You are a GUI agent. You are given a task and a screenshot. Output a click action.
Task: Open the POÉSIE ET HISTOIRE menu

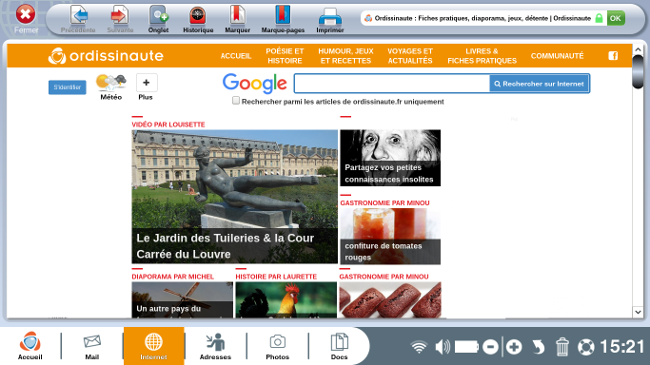pos(285,56)
